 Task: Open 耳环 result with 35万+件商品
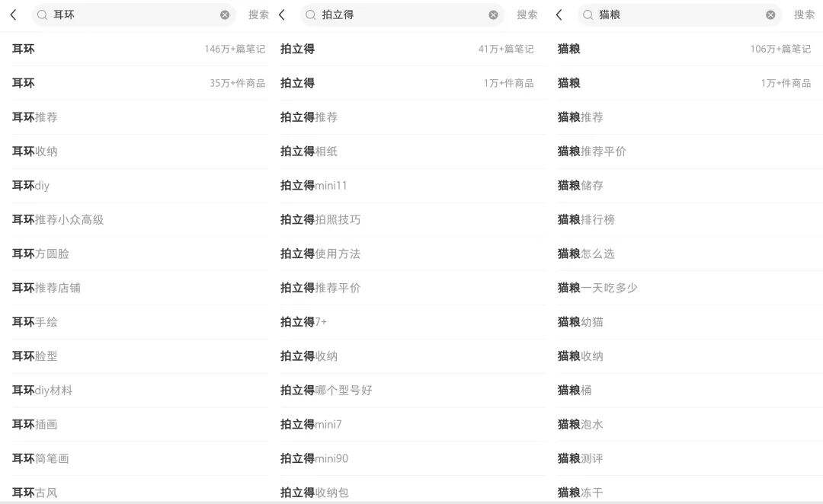139,83
